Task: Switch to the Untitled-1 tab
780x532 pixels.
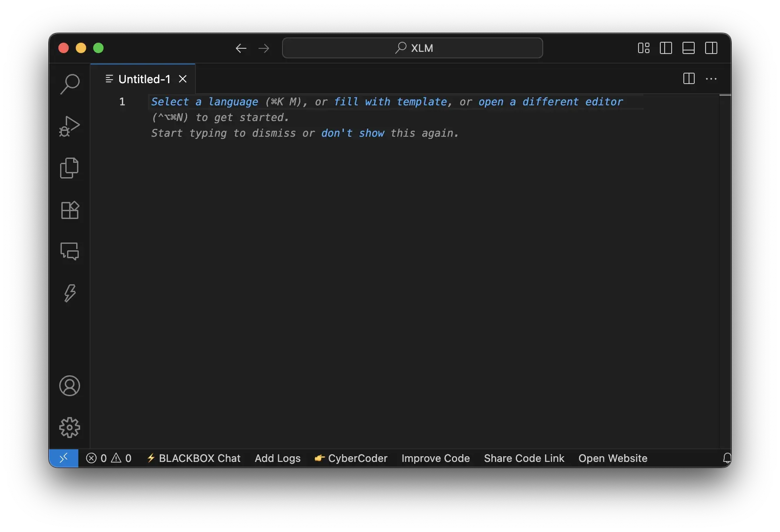Action: 144,79
